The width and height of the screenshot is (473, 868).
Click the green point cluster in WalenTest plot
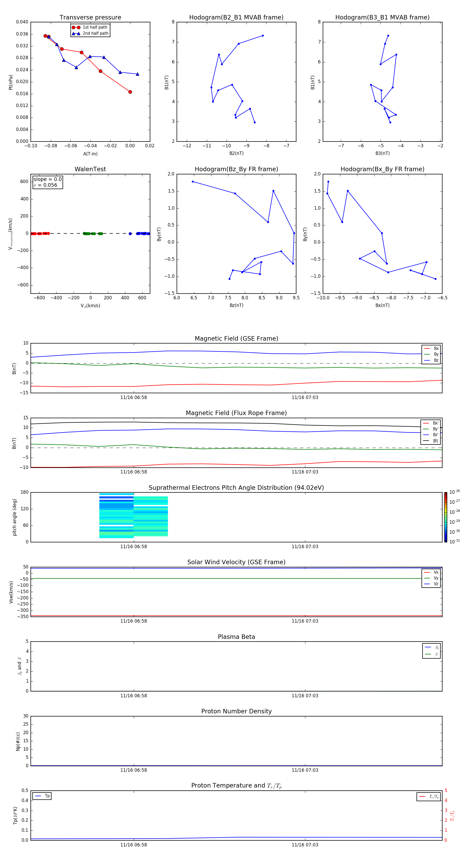click(x=92, y=234)
